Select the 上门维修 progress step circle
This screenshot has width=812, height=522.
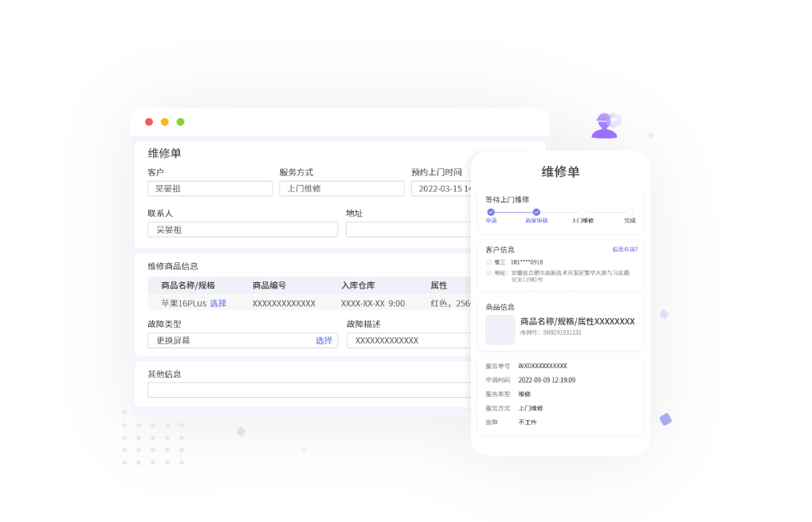(583, 212)
